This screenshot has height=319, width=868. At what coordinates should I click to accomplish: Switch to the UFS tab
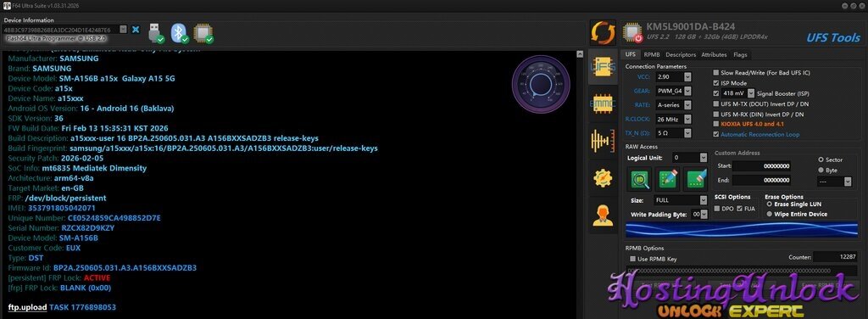point(630,55)
